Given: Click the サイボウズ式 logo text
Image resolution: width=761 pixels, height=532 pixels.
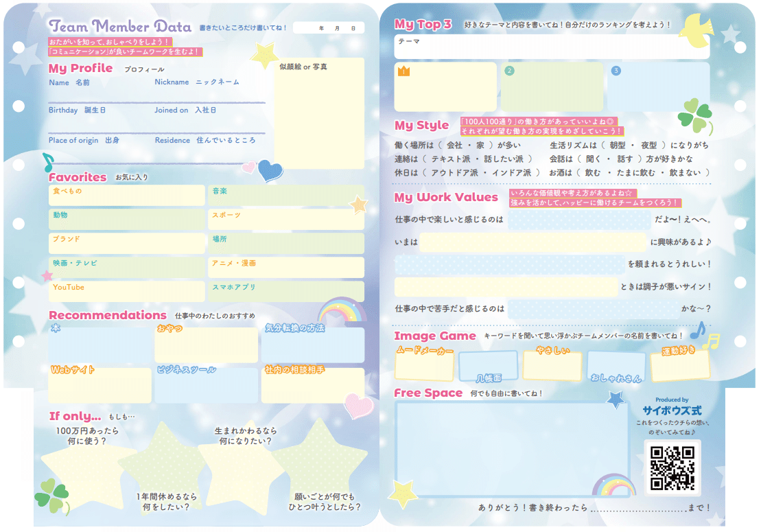Looking at the screenshot, I should [x=672, y=410].
